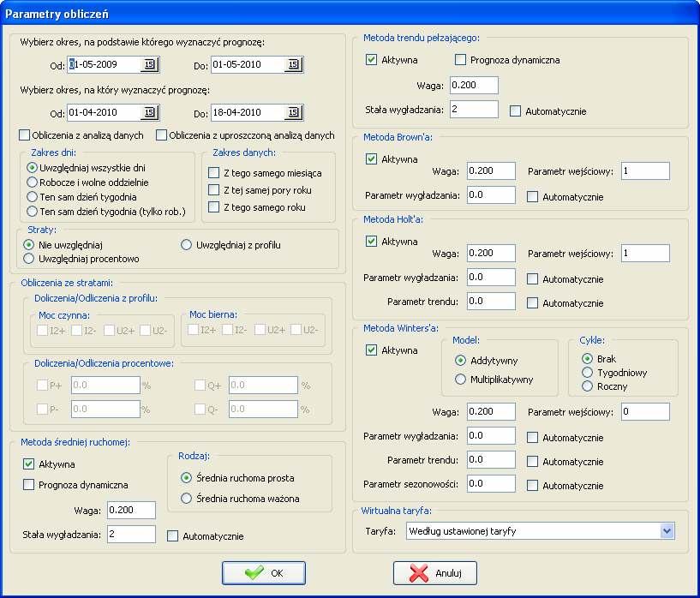700x598 pixels.
Task: Enable Obliczenia z analizą danych checkbox
Action: 25,135
